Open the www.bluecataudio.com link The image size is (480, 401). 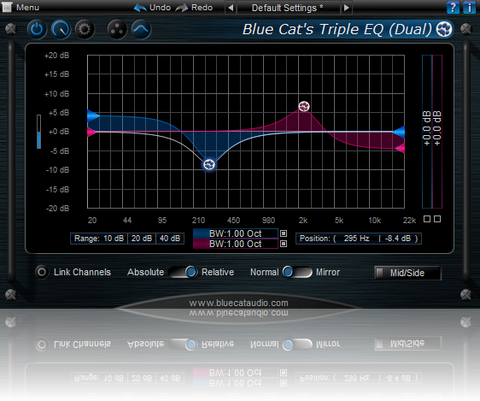coord(239,303)
